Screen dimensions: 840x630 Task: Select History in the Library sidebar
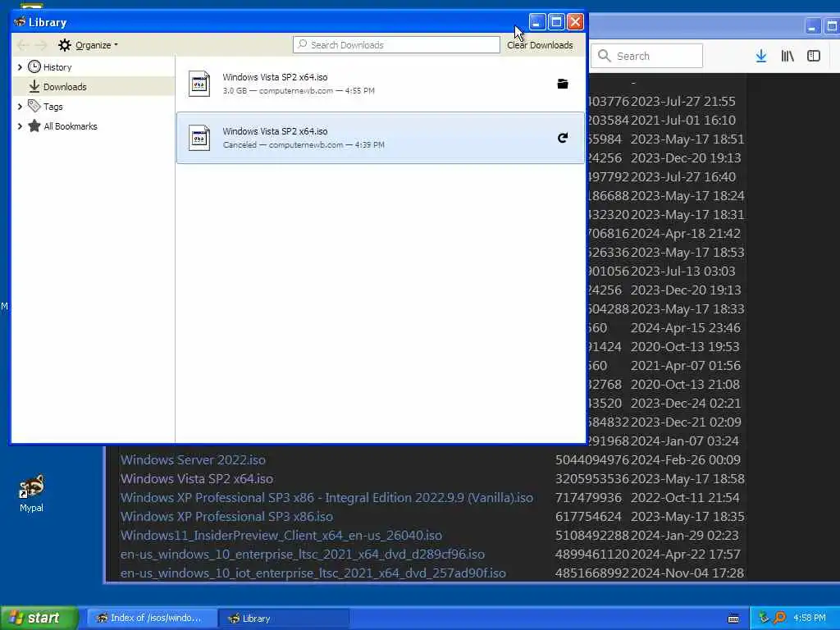[57, 67]
